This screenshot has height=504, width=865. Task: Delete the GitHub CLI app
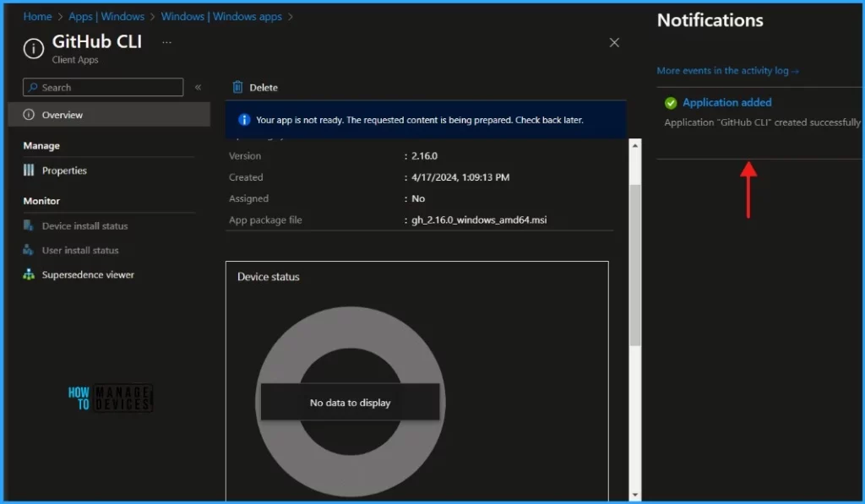[255, 87]
